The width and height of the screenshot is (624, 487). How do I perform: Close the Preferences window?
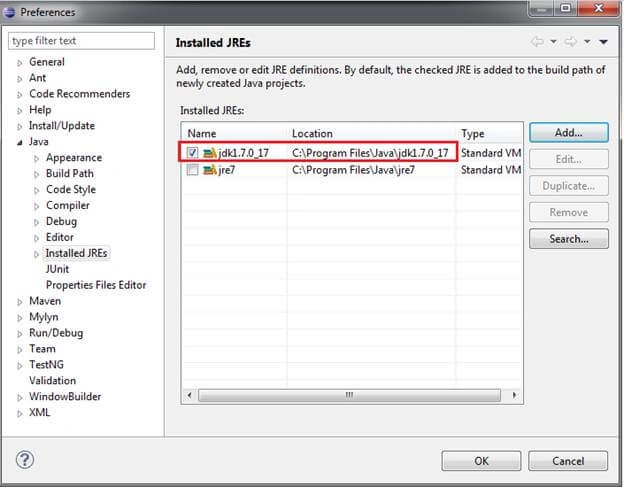pyautogui.click(x=598, y=8)
